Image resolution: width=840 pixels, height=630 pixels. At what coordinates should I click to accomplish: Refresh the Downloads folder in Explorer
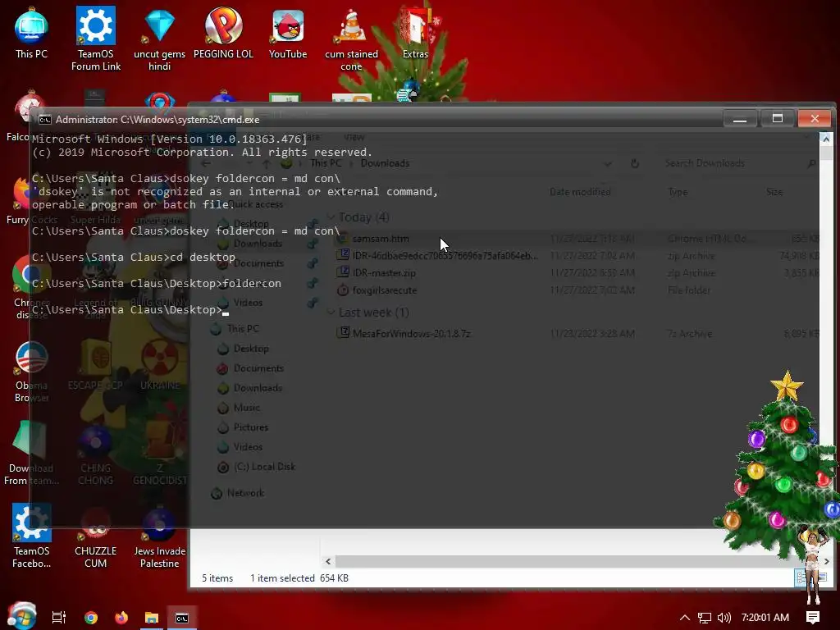pyautogui.click(x=634, y=163)
